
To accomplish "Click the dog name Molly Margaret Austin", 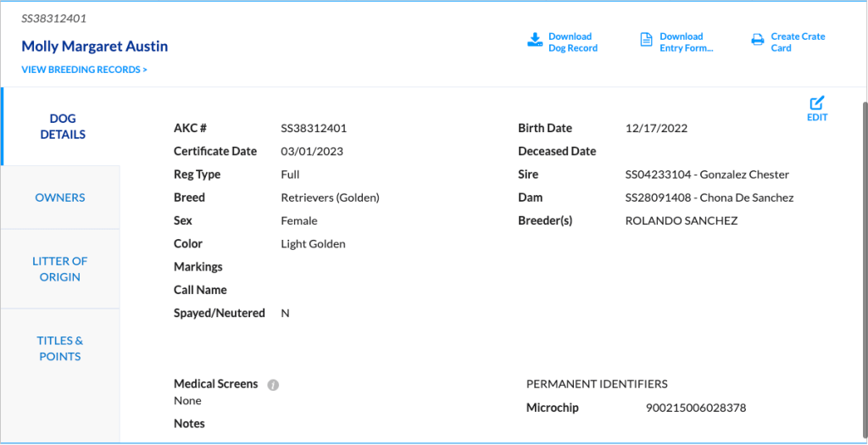I will pyautogui.click(x=95, y=47).
